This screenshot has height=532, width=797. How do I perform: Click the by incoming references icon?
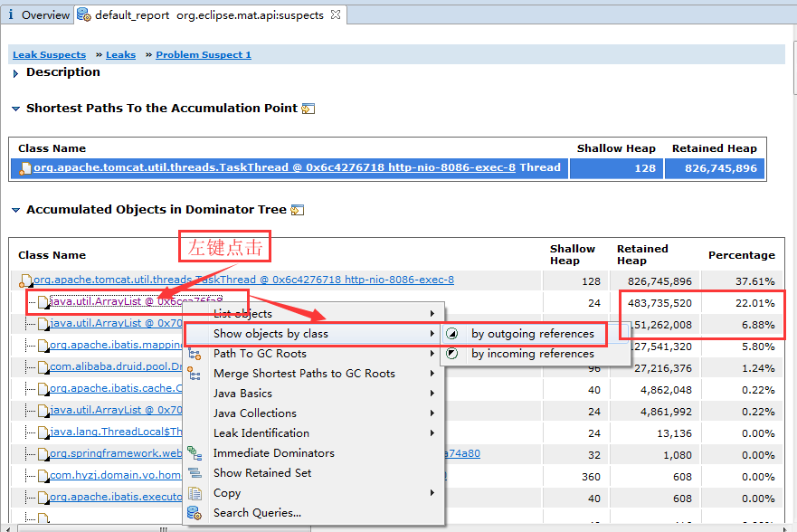coord(453,354)
